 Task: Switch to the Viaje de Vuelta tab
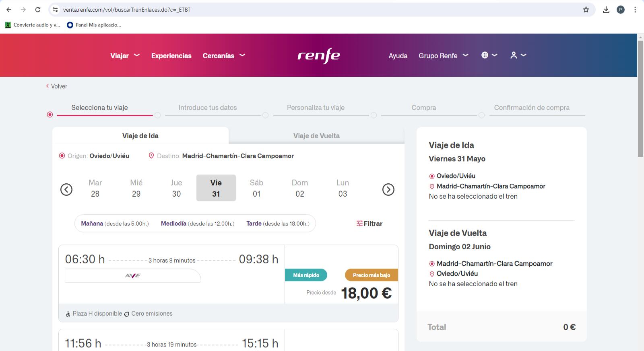point(316,135)
